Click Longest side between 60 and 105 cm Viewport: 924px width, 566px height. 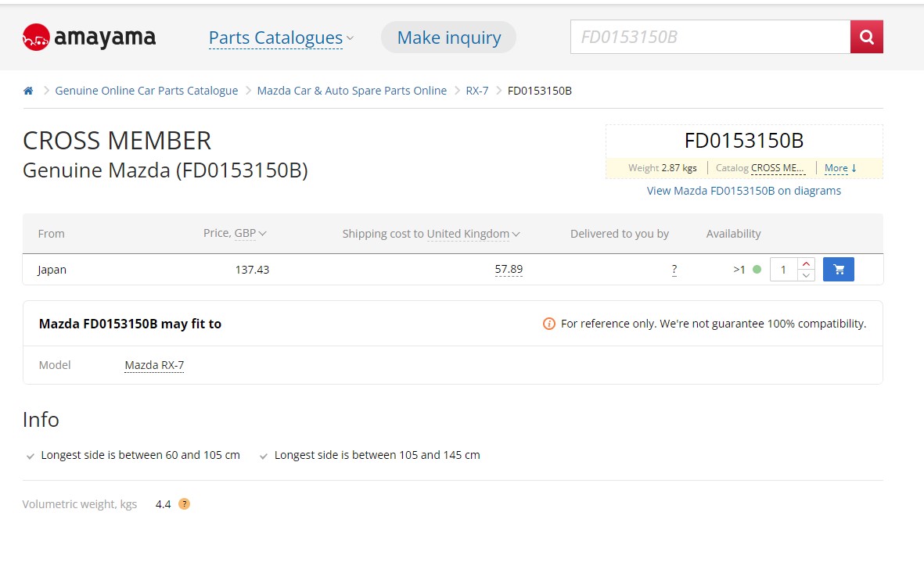pos(140,455)
